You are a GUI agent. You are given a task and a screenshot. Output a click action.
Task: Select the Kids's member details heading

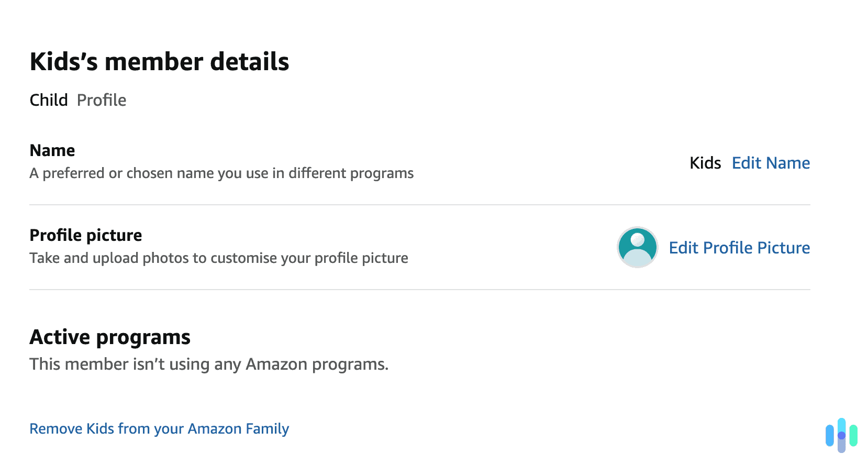point(159,62)
